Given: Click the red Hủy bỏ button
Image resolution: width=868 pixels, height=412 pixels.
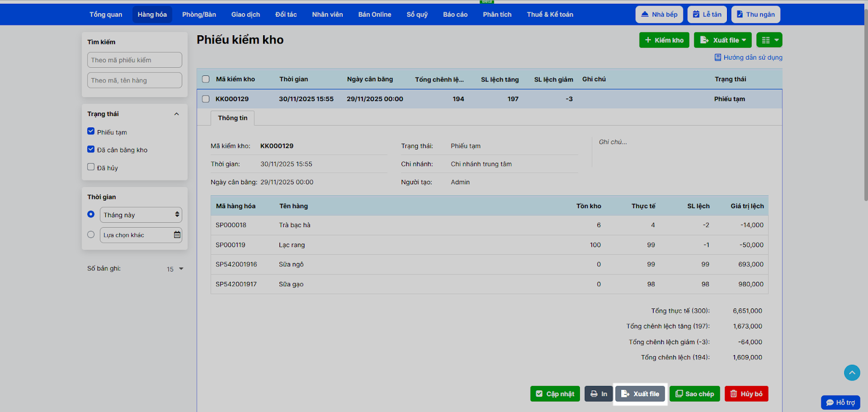Looking at the screenshot, I should click(746, 394).
